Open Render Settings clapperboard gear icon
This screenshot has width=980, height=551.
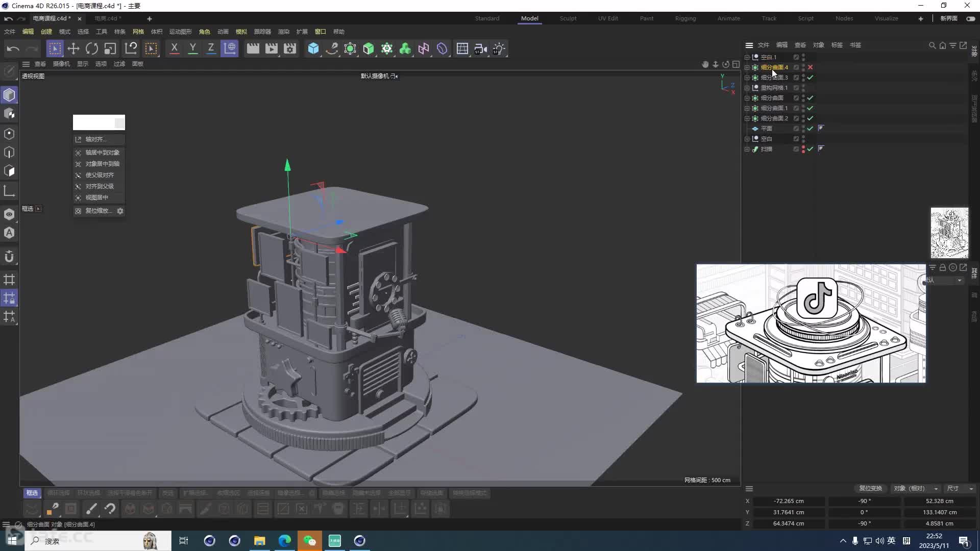[x=290, y=48]
